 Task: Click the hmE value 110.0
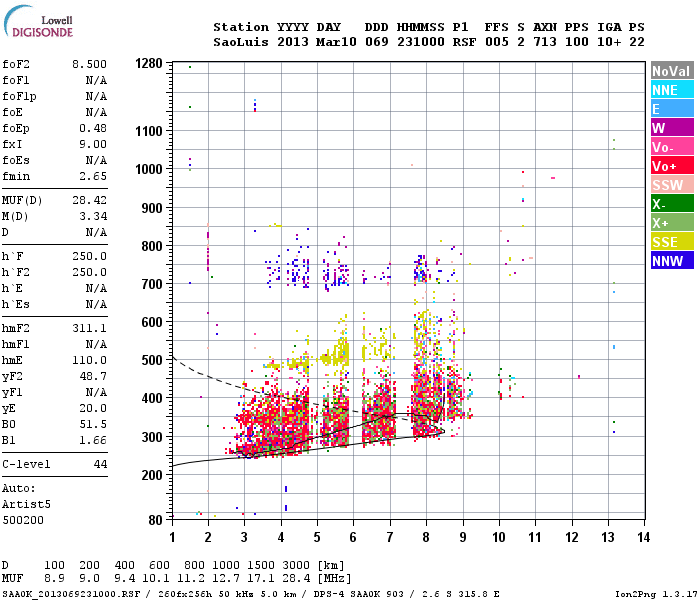(x=89, y=360)
